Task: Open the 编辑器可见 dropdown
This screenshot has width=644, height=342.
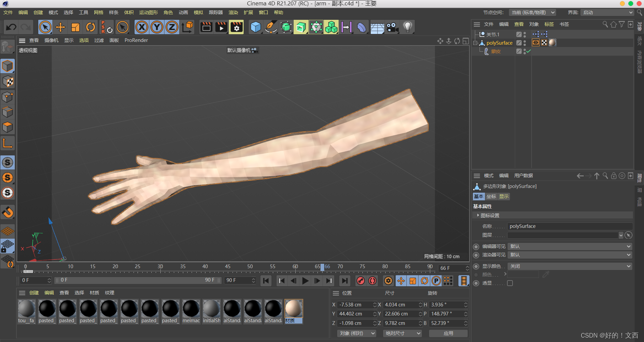Action: (x=569, y=246)
